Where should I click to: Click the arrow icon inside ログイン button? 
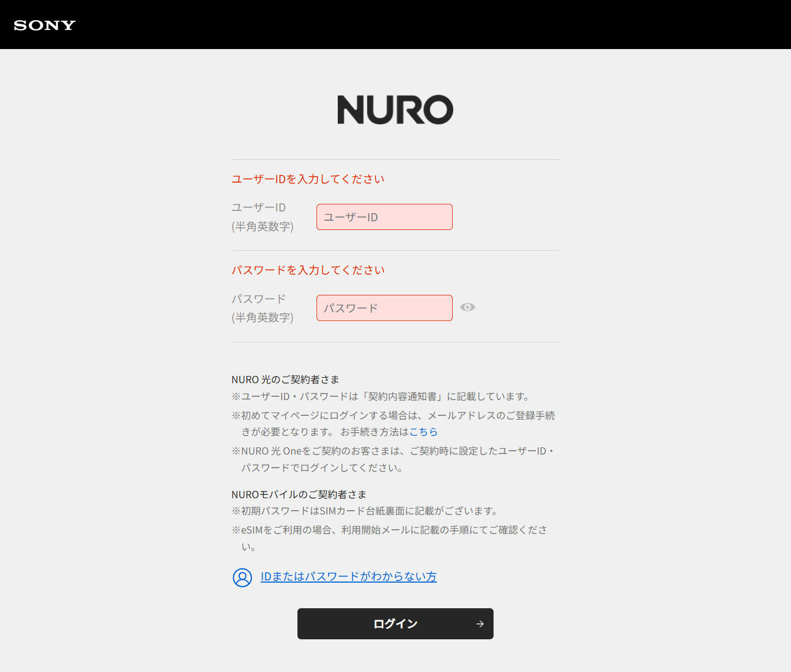tap(479, 623)
